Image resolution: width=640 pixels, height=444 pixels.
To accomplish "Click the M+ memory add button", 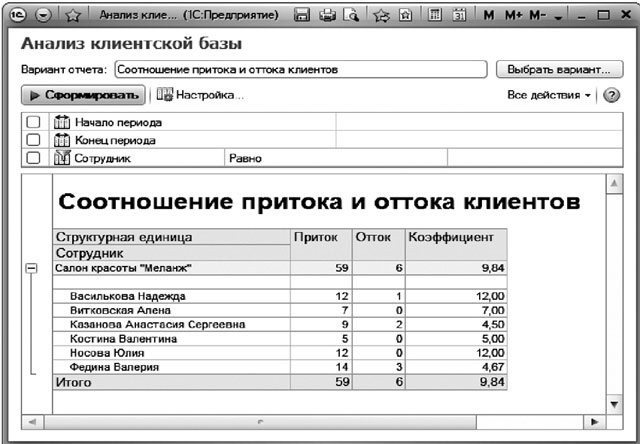I will pyautogui.click(x=513, y=16).
